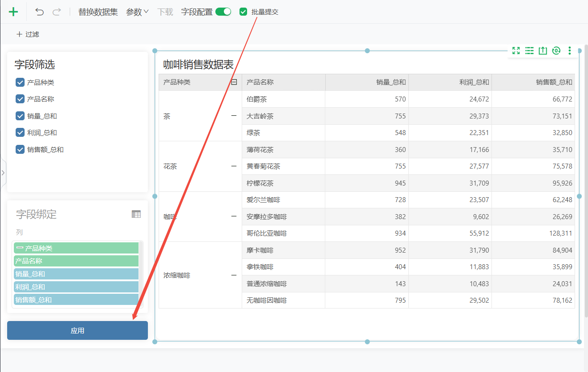Screen dimensions: 588x372
Task: Expand the collapsed left side panel arrow
Action: (3, 172)
